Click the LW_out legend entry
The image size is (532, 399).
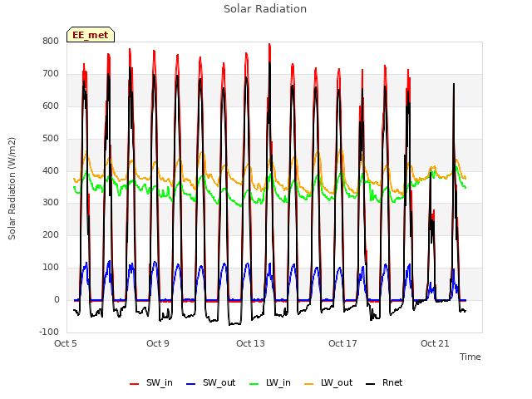(328, 382)
